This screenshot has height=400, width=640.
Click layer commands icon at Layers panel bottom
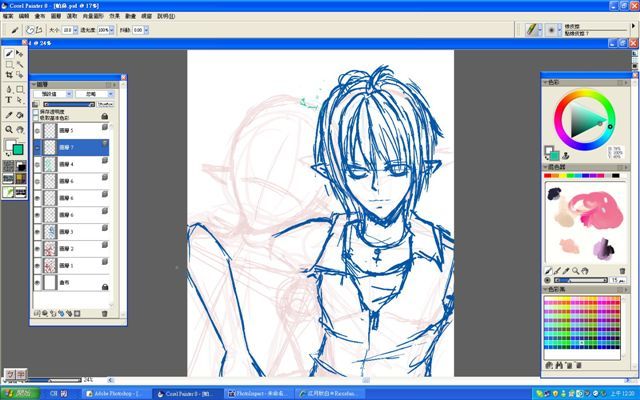coord(37,313)
